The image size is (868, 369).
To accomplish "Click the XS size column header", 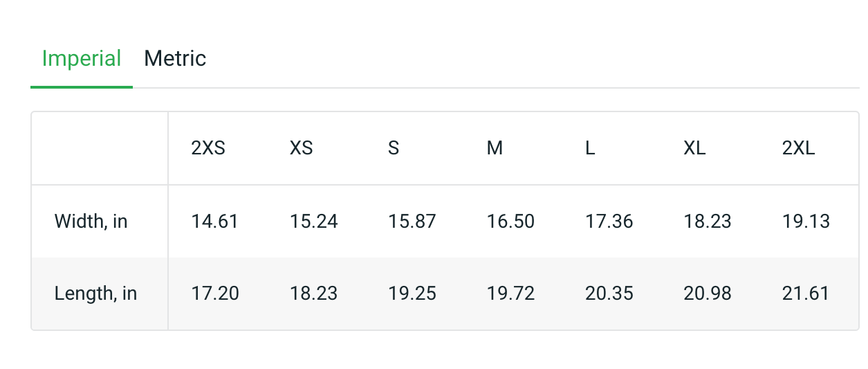I will click(301, 148).
